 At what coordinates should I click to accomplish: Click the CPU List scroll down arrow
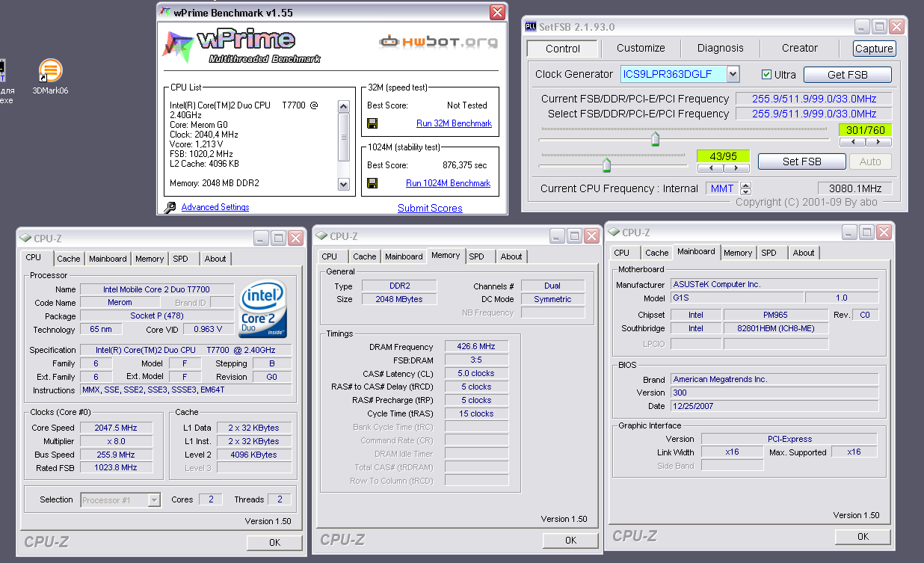344,184
